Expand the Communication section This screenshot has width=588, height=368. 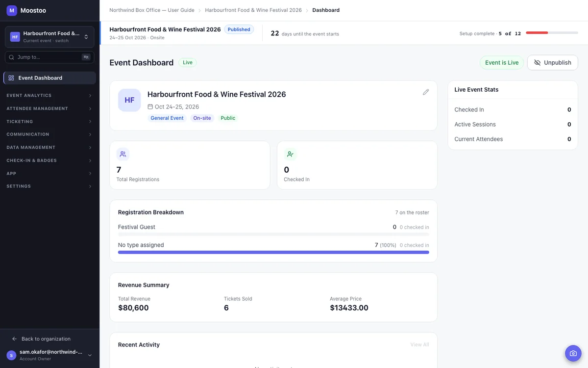(x=49, y=134)
